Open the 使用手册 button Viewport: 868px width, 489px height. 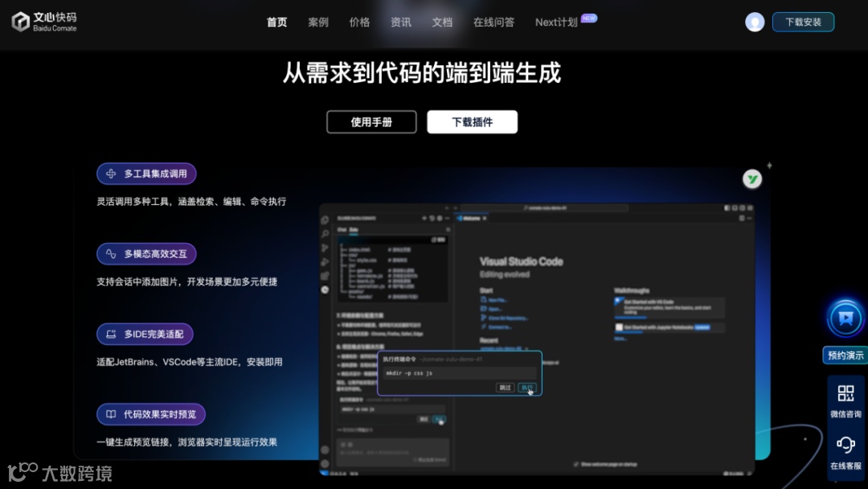tap(371, 121)
